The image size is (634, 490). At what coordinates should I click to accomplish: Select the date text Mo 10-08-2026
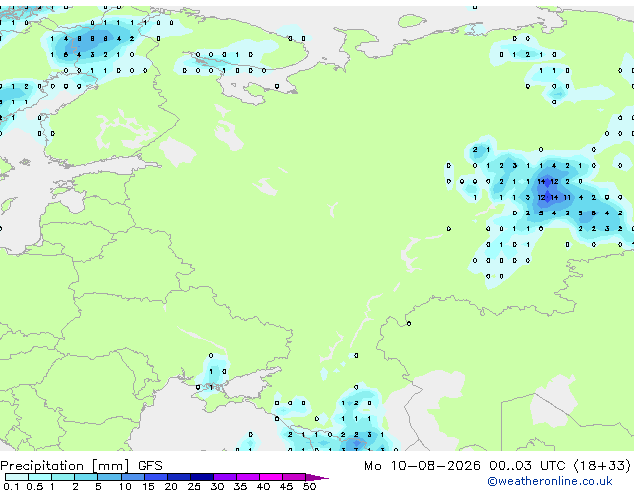coord(422,466)
